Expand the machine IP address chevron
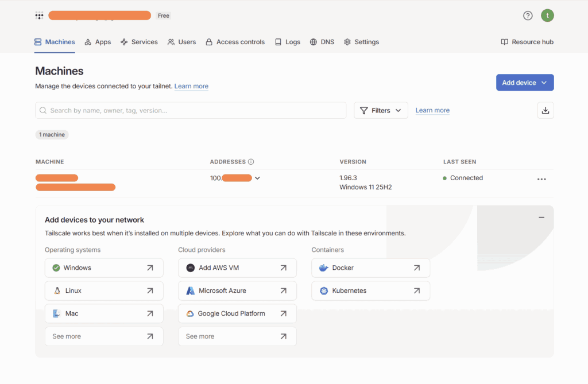This screenshot has height=384, width=588. pyautogui.click(x=257, y=178)
